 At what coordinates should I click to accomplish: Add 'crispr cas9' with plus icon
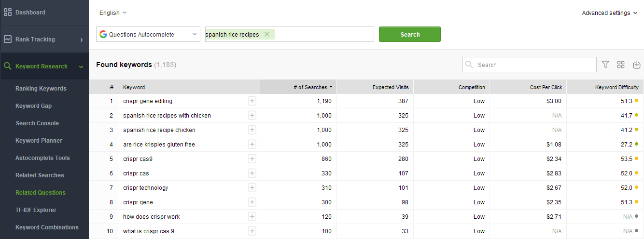point(252,159)
